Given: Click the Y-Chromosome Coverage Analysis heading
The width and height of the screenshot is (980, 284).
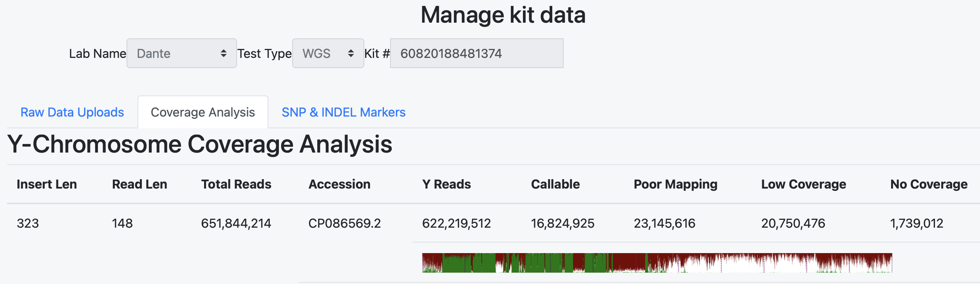Looking at the screenshot, I should (200, 144).
